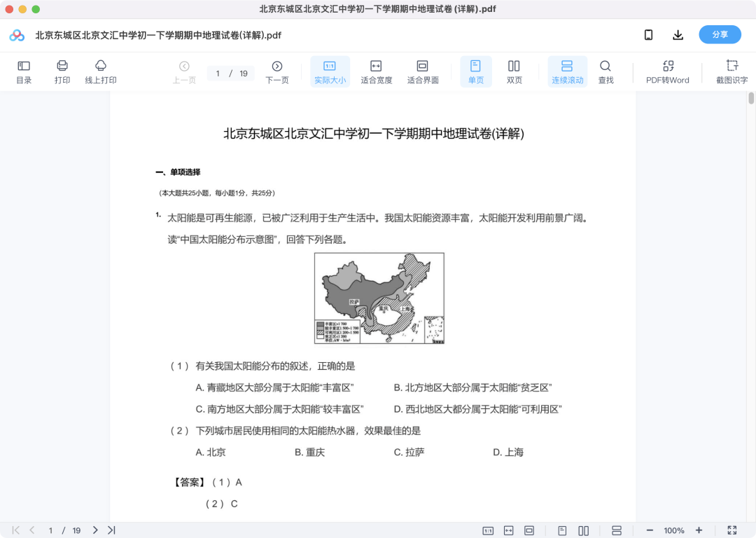Click option B. 北方地区大部分属于太阳能"贫乏区"

(x=472, y=387)
